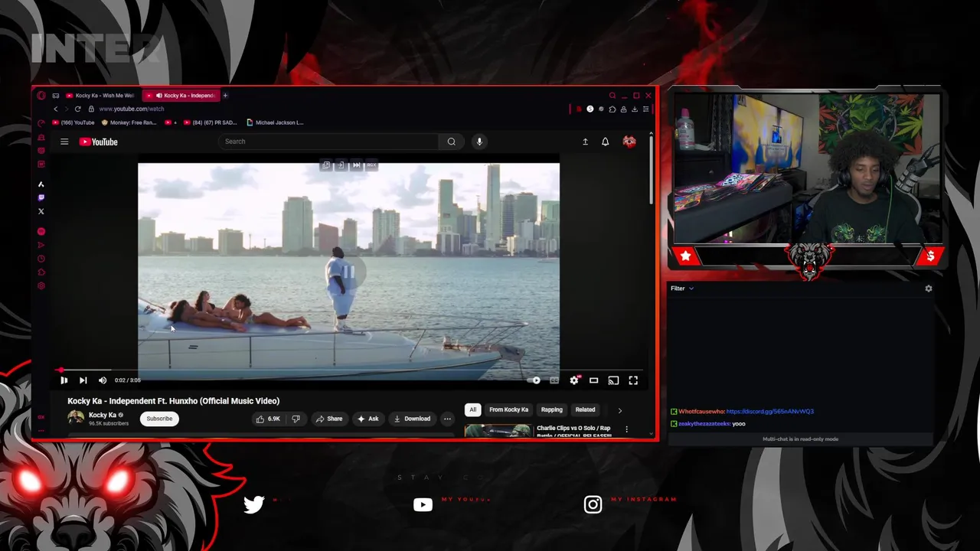Click the video progress bar
This screenshot has height=551, width=980.
(348, 370)
